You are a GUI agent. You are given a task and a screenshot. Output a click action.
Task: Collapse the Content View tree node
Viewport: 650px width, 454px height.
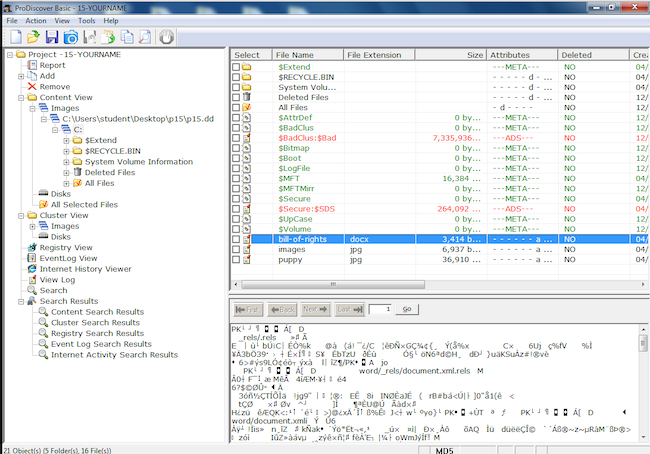coord(19,97)
